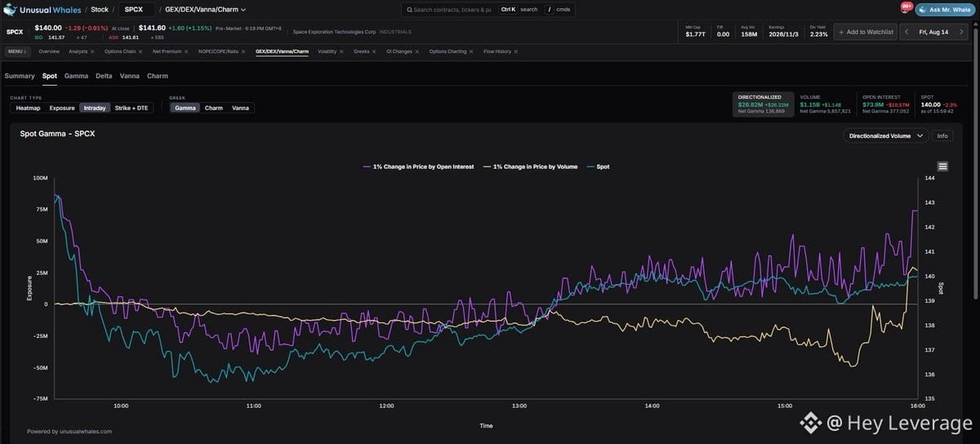Screen dimensions: 980x444
Task: Open the OI Changes tab
Action: [x=399, y=51]
